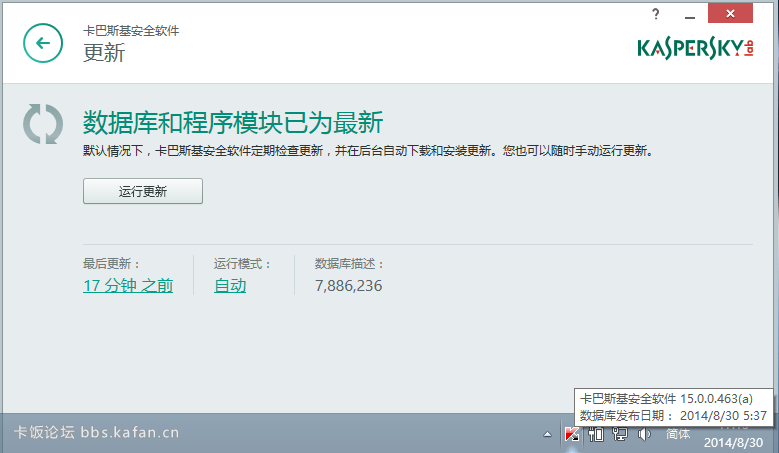Click the 卡巴斯基安全软件 title text
The width and height of the screenshot is (779, 453).
click(x=131, y=31)
